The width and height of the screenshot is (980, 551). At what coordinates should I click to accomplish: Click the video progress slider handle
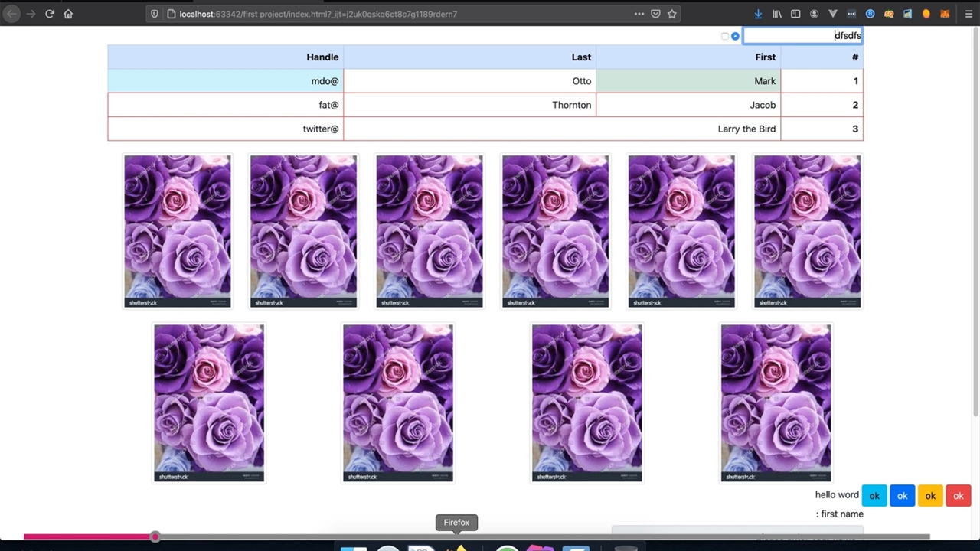155,536
